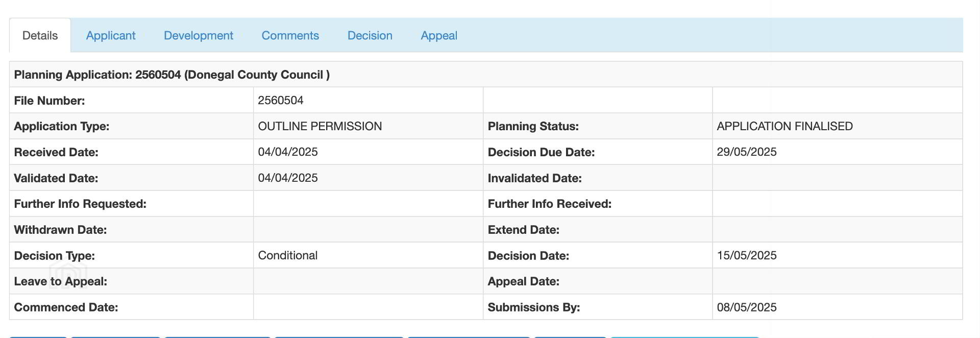980x338 pixels.
Task: Open the Comments tab
Action: 290,36
